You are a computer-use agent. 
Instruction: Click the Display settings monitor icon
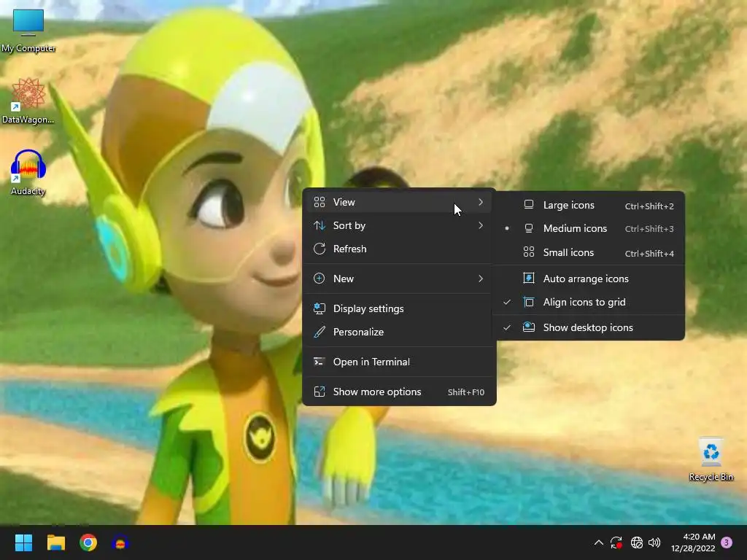[320, 308]
